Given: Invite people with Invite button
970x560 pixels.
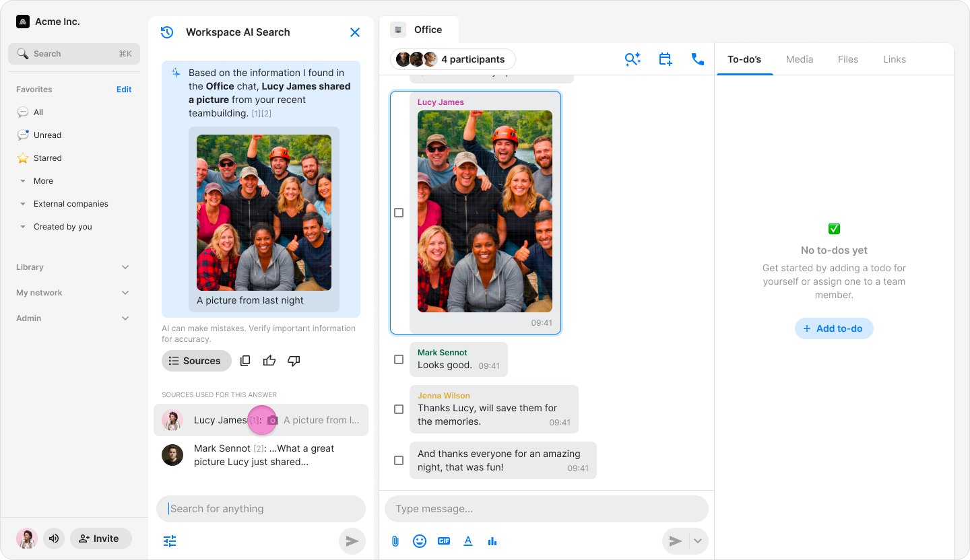Looking at the screenshot, I should (101, 538).
